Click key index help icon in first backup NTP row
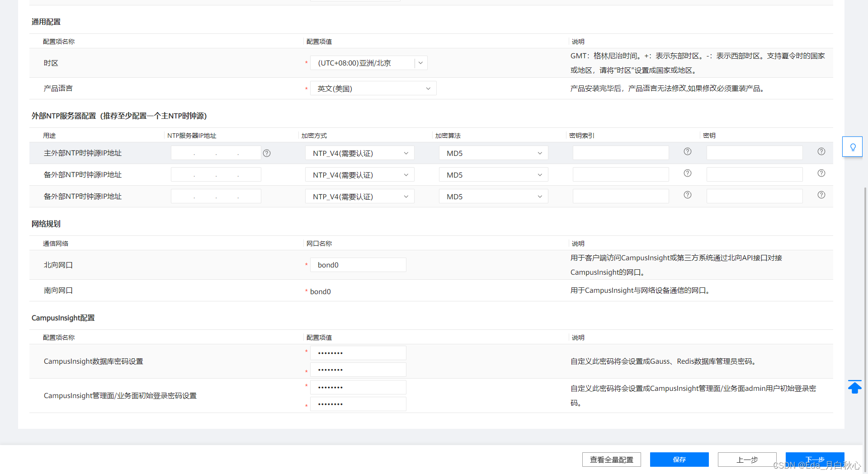 tap(688, 173)
